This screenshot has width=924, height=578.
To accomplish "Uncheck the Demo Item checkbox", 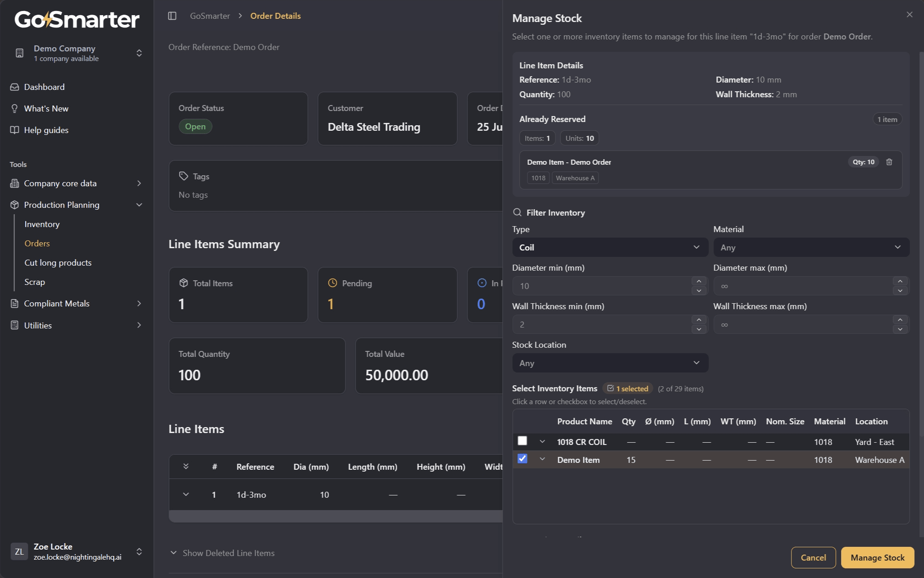I will [522, 459].
